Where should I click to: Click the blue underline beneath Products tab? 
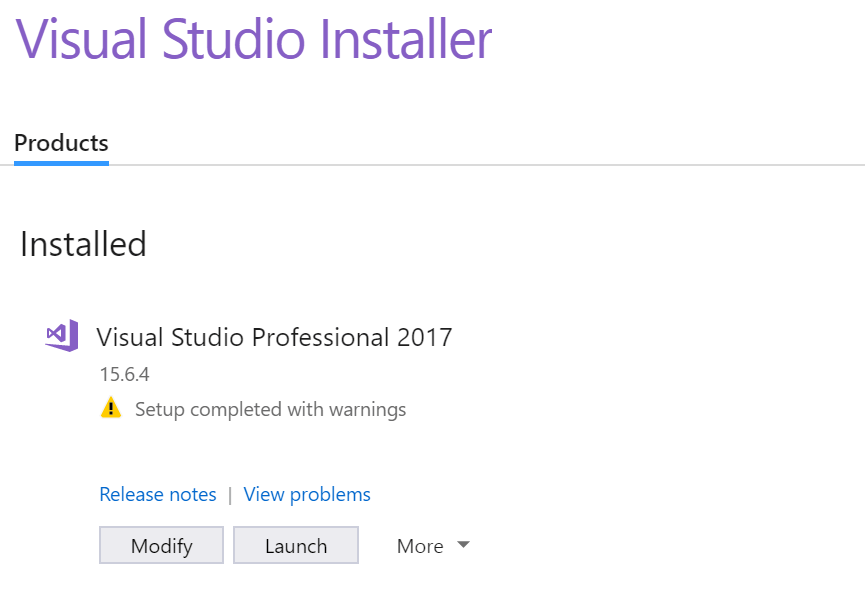point(61,163)
